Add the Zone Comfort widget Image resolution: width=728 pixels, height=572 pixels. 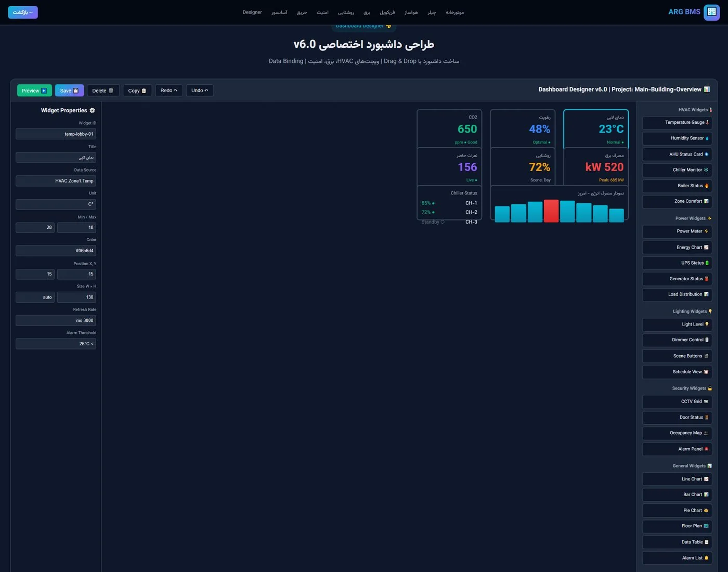[x=677, y=201]
